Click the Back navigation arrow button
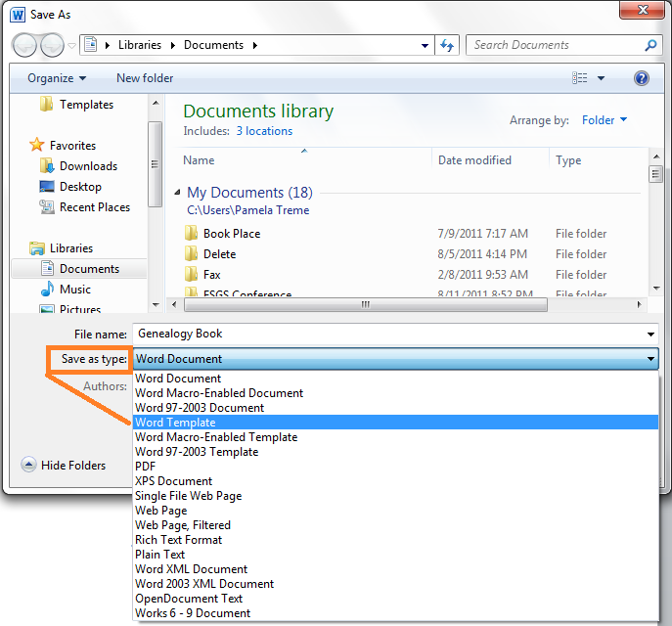672x626 pixels. click(24, 45)
